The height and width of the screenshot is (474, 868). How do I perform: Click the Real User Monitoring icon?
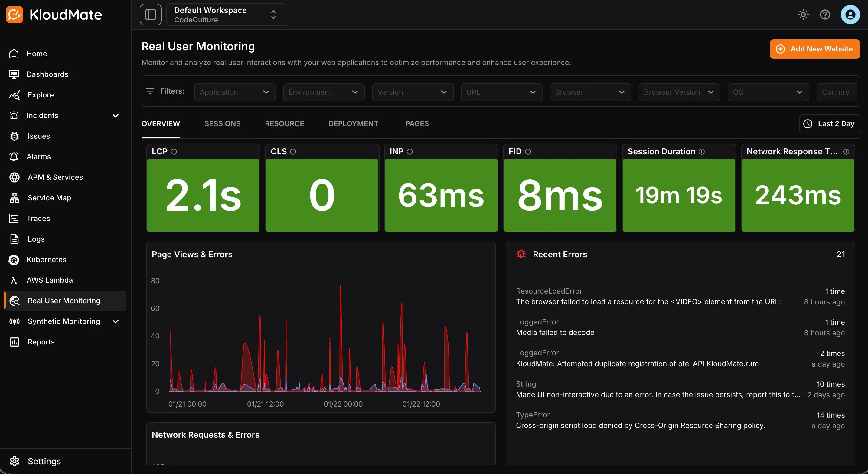[15, 301]
